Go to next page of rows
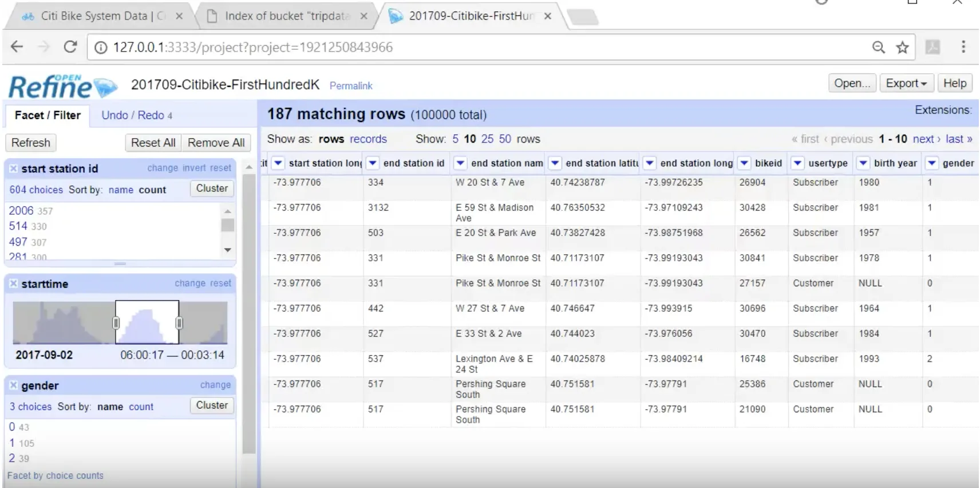Image resolution: width=980 pixels, height=488 pixels. 926,139
